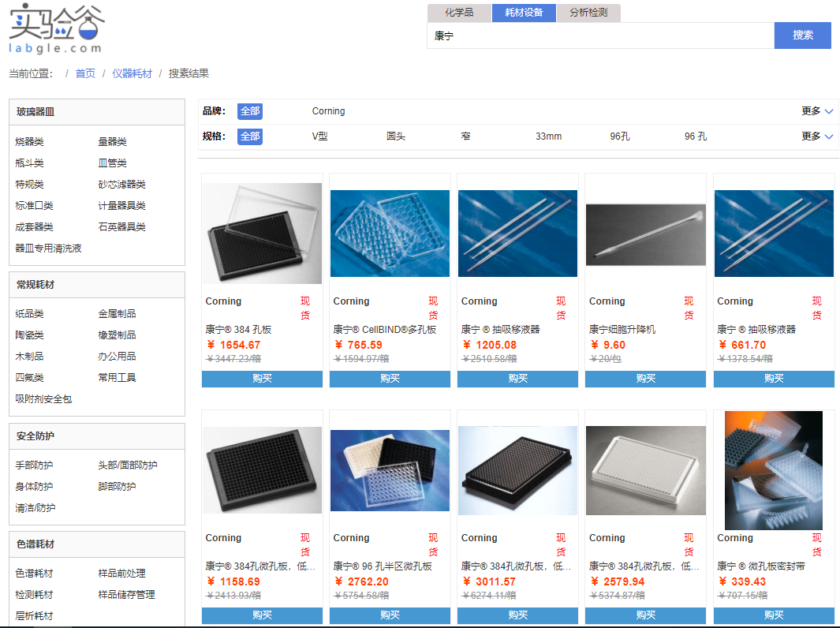Filter by V型 specification
This screenshot has height=628, width=840.
click(319, 136)
